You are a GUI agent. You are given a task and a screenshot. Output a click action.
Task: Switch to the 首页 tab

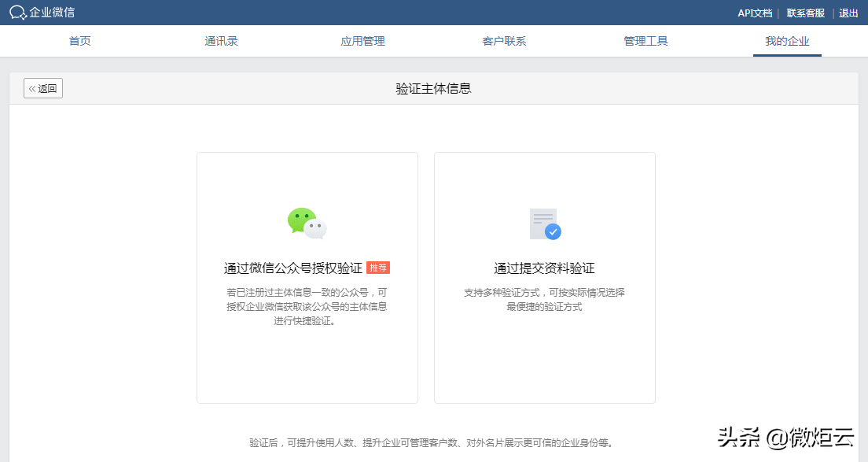tap(79, 42)
